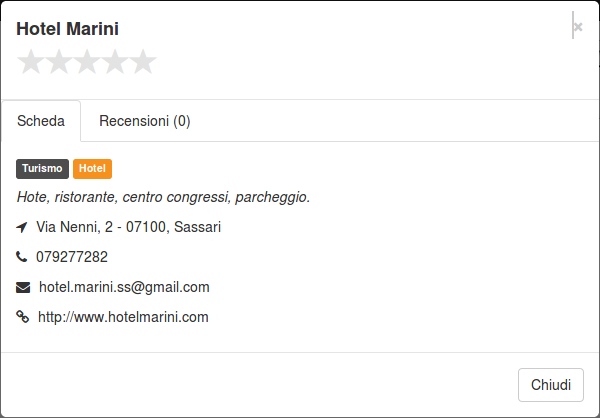Click the location arrow icon beside the address

point(22,227)
